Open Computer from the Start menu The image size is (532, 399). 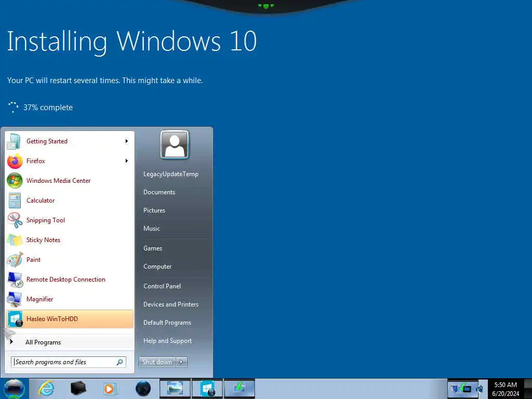157,267
